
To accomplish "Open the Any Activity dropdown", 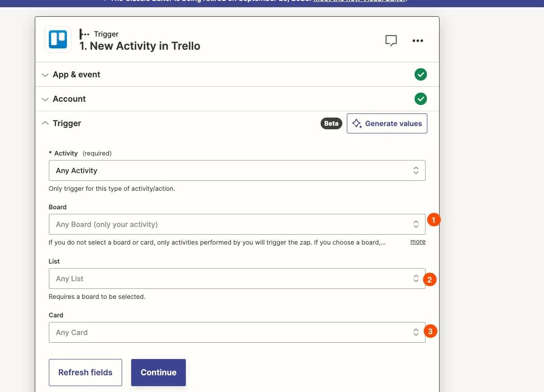I will coord(237,170).
